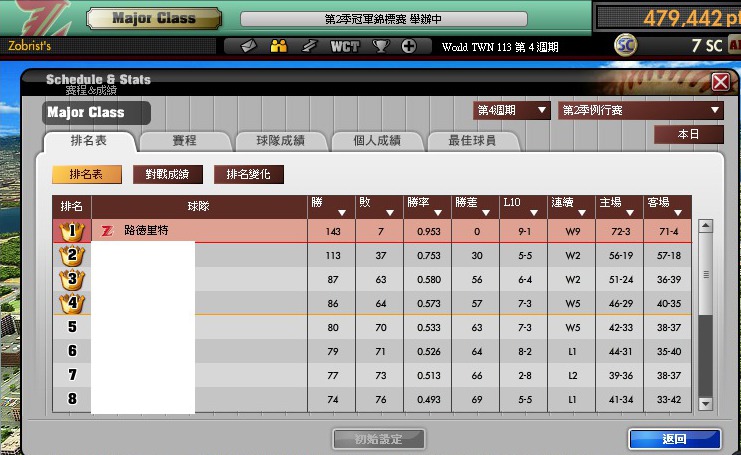Click the 7 SC balance text
Viewport: 741px width, 455px height.
707,46
